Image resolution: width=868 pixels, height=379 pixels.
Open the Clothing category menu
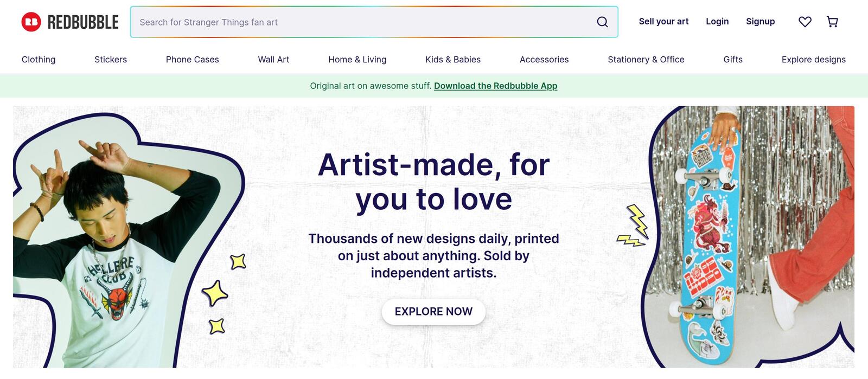pos(39,60)
